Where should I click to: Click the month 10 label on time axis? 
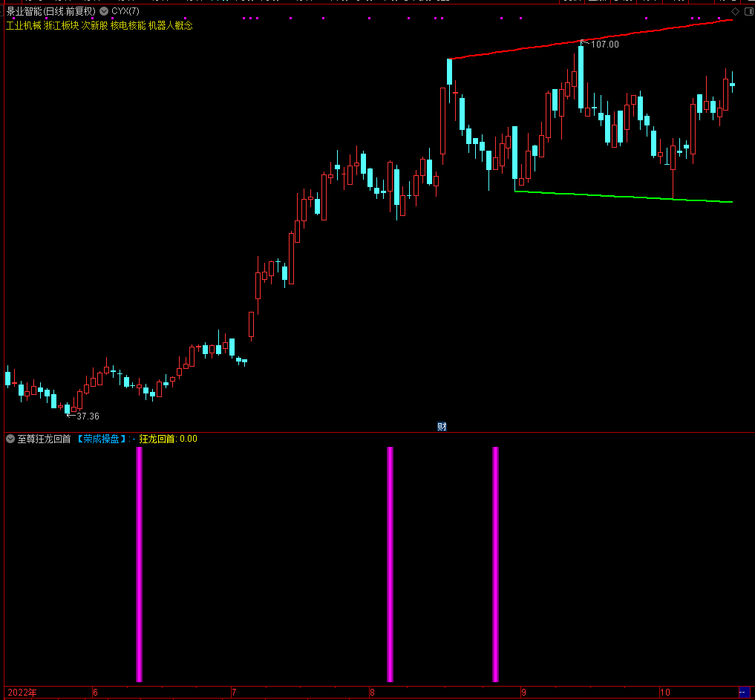point(665,693)
